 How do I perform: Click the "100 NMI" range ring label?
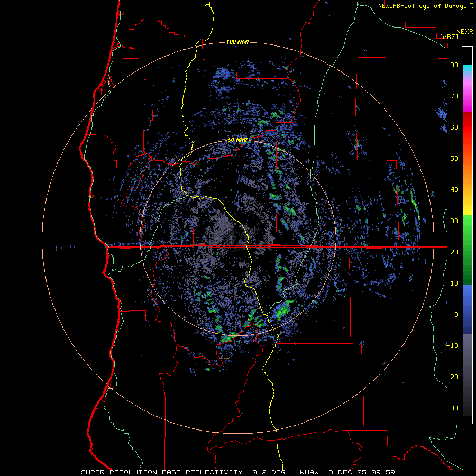point(237,42)
